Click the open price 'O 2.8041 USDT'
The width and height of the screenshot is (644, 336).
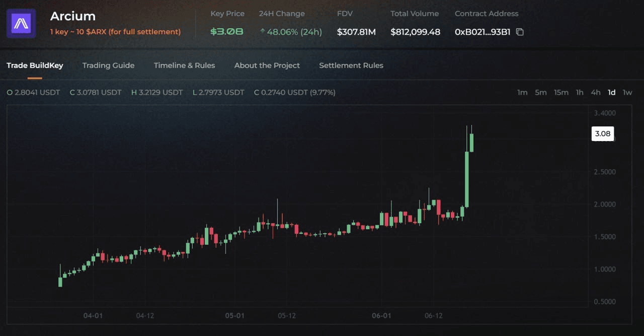point(33,92)
